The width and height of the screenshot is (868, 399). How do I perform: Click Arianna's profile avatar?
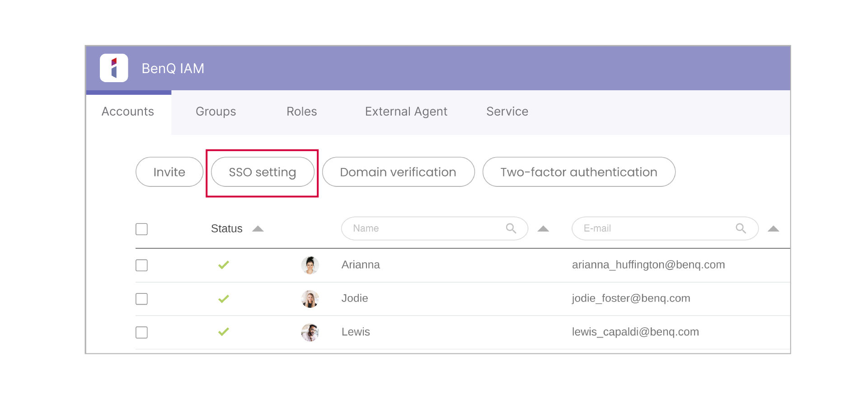(310, 265)
